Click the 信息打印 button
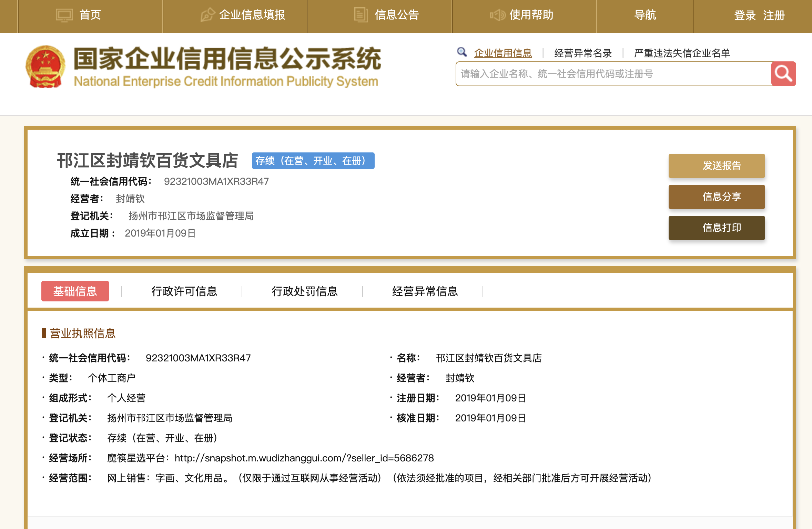The width and height of the screenshot is (812, 529). click(717, 227)
